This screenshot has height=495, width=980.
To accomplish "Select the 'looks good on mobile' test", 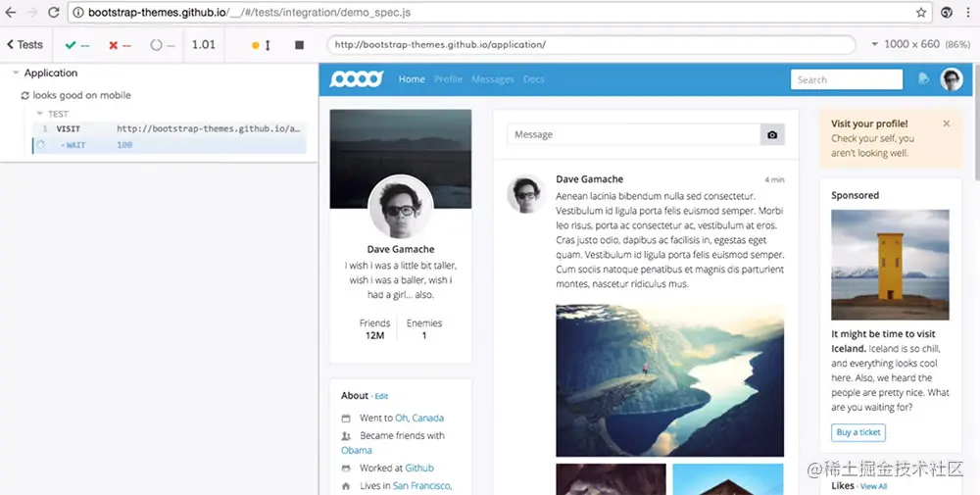I will (82, 96).
